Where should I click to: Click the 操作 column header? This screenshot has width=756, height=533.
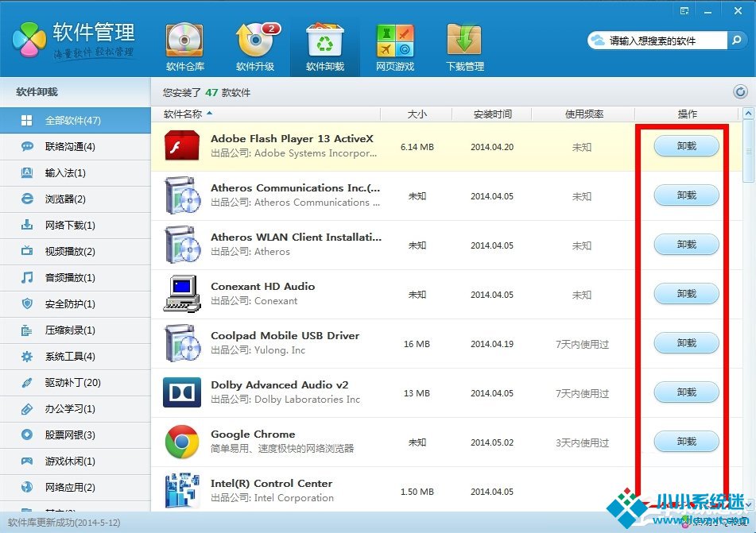687,114
